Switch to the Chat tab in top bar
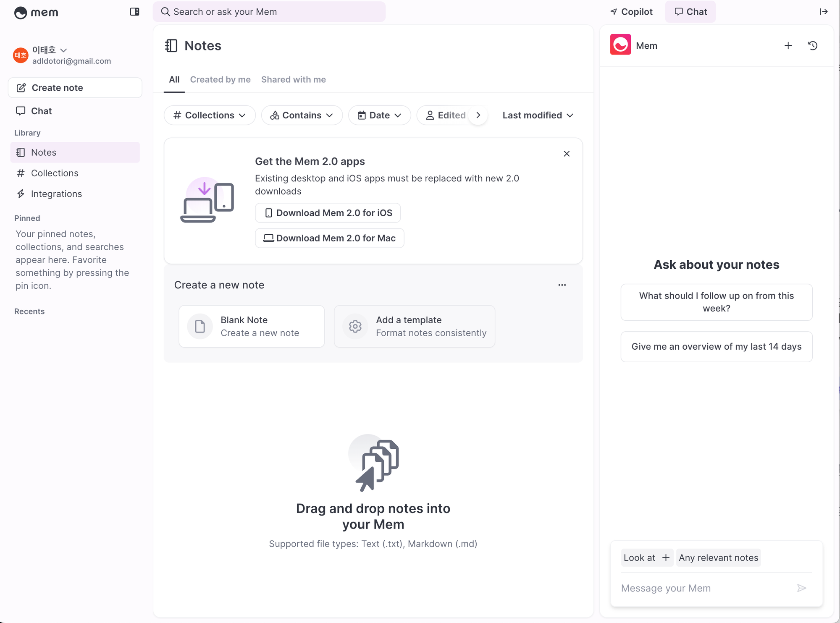This screenshot has height=623, width=840. [690, 12]
